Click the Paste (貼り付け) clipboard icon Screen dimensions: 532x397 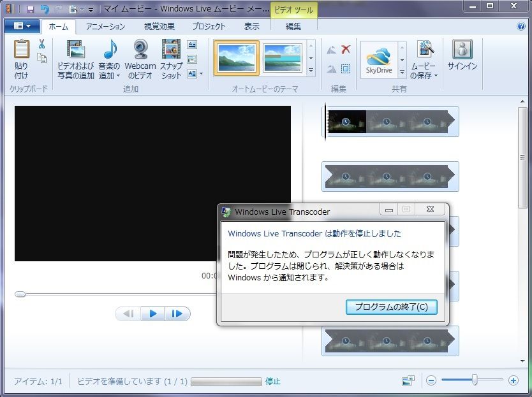click(21, 50)
